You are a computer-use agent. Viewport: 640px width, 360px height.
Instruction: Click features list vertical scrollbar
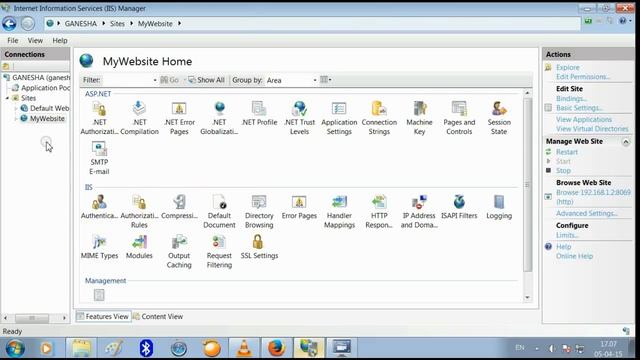pyautogui.click(x=527, y=184)
